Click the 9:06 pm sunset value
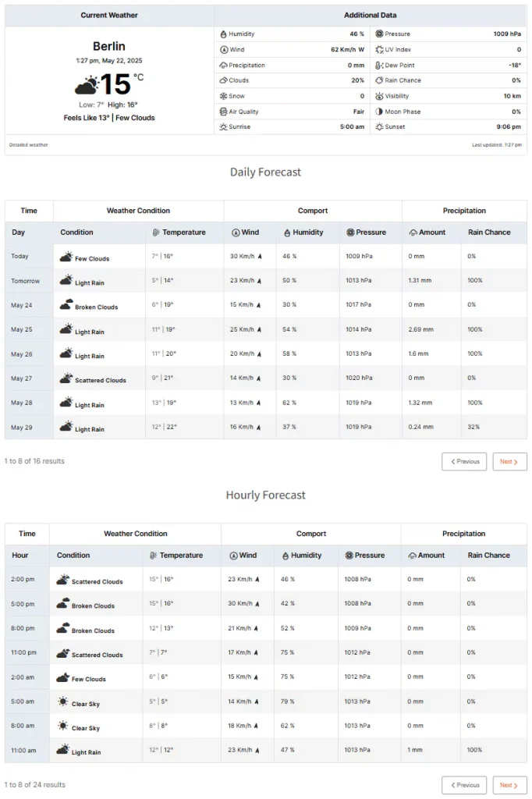532x799 pixels. [x=509, y=127]
